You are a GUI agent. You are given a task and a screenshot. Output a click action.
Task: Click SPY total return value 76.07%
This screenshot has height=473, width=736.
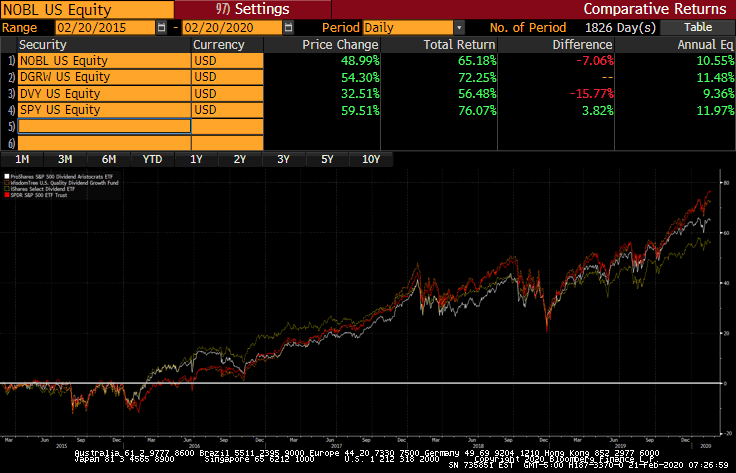click(x=477, y=110)
